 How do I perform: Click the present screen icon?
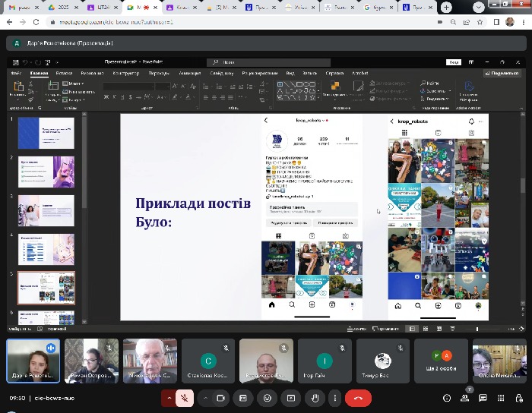coord(290,397)
